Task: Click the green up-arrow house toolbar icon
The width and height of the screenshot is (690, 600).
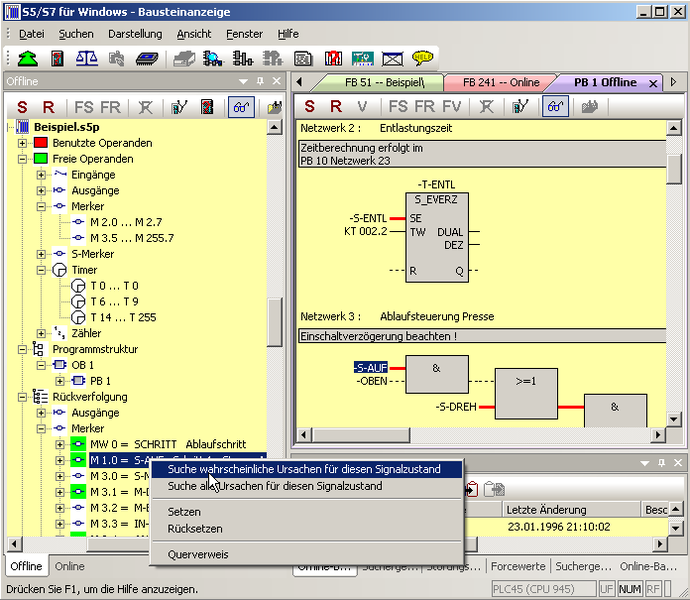Action: 27,58
